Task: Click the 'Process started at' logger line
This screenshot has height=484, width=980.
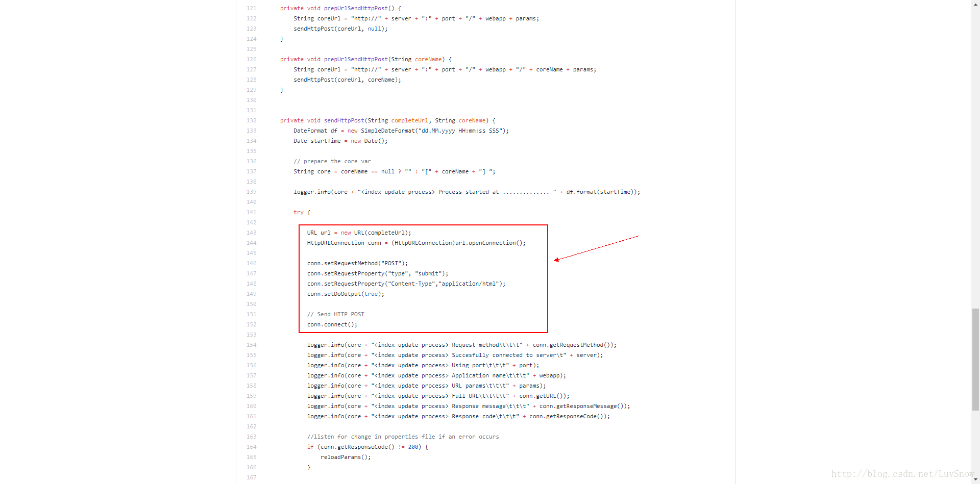Action: click(x=467, y=192)
